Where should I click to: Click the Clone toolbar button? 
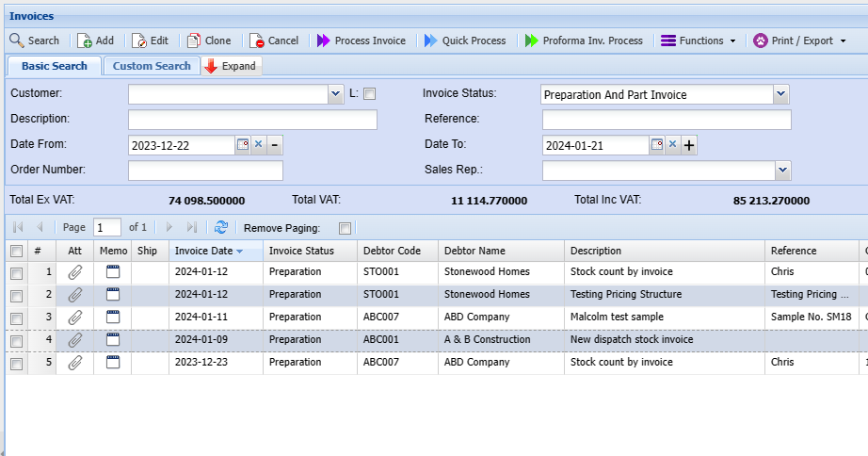[x=209, y=41]
